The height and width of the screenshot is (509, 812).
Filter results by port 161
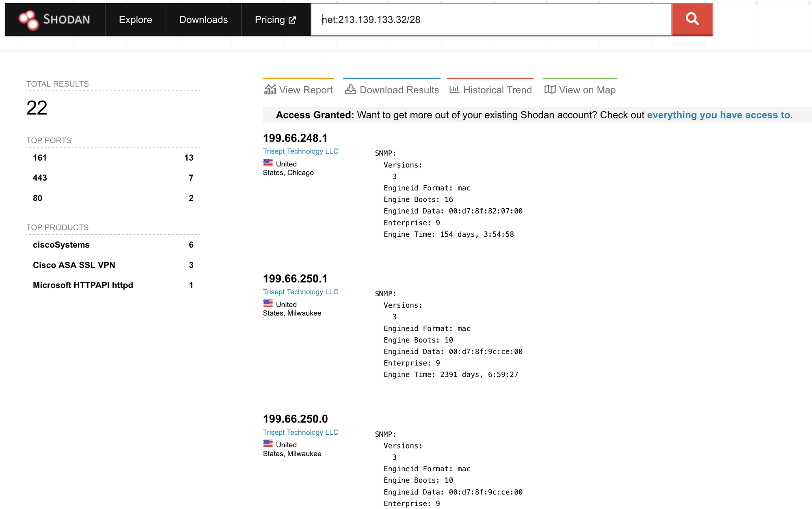[x=40, y=157]
